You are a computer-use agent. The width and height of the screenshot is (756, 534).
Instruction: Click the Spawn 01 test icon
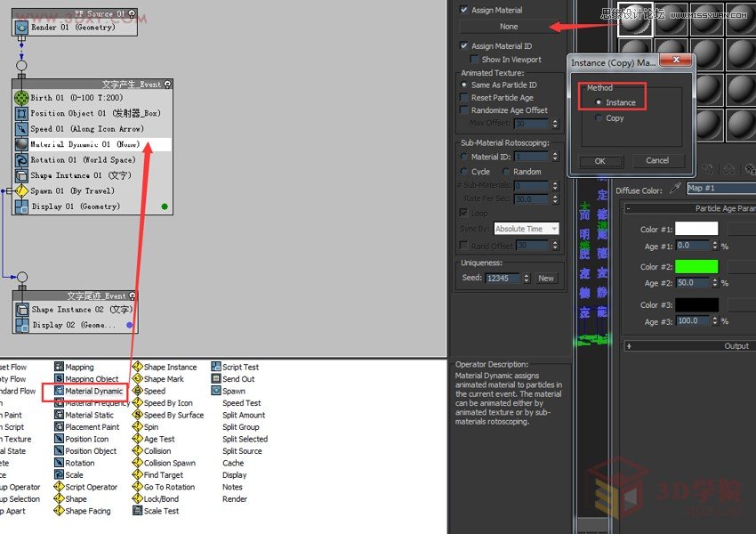click(x=21, y=190)
